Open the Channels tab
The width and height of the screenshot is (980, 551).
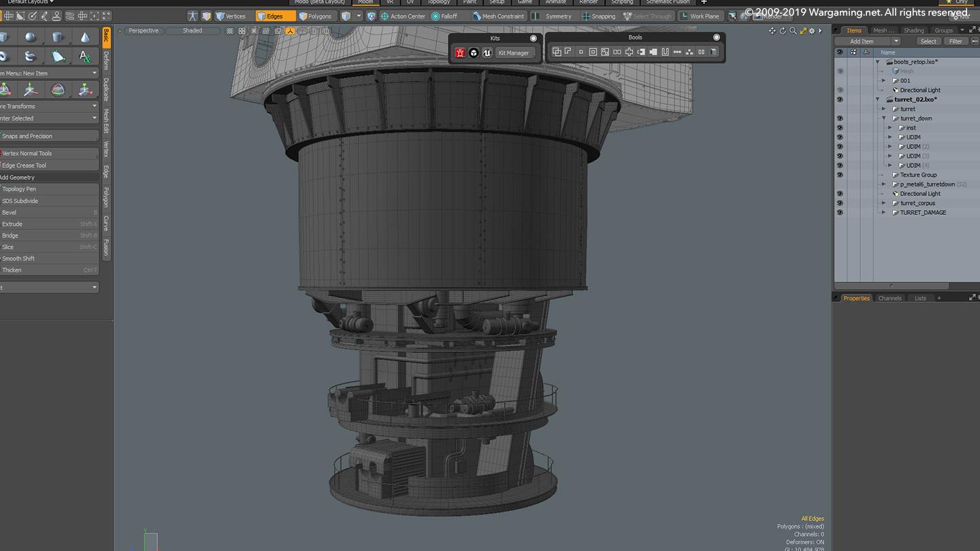click(x=889, y=299)
